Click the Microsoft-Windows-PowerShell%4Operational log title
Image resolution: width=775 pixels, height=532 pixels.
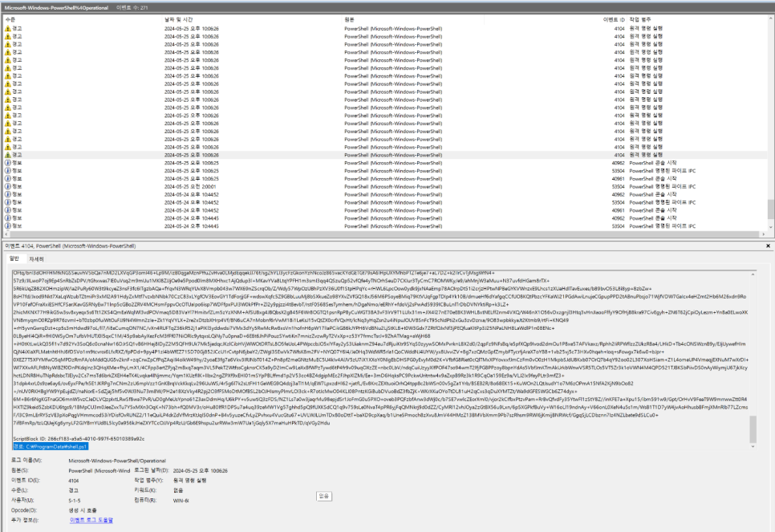(x=56, y=7)
